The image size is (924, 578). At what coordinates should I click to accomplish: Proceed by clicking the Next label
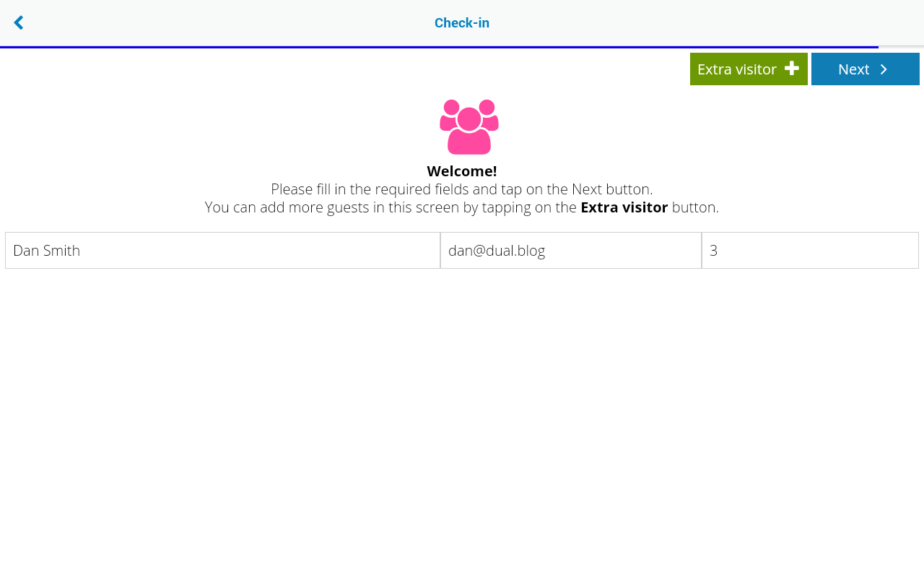pos(853,69)
